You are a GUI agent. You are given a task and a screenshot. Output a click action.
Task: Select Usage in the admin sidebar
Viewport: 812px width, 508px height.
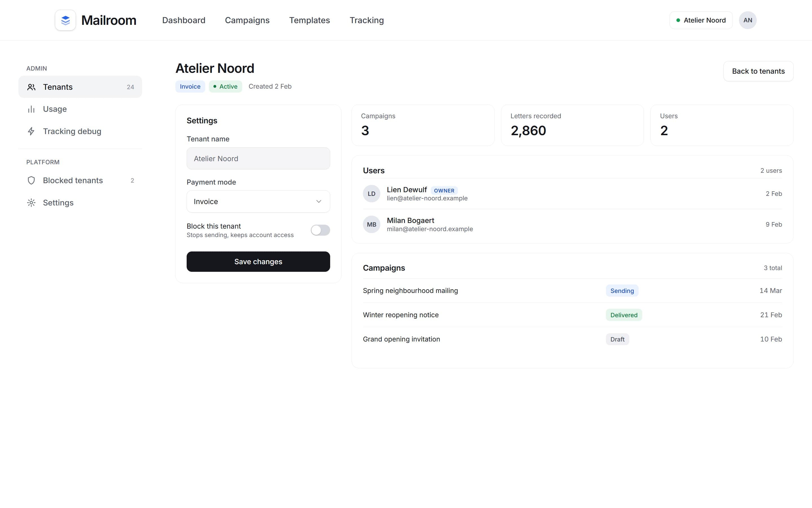pyautogui.click(x=80, y=109)
